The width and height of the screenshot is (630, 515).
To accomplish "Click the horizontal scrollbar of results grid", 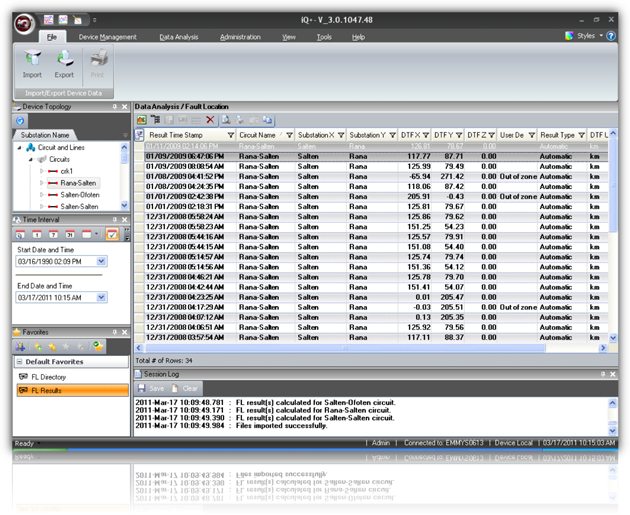I will pos(346,348).
